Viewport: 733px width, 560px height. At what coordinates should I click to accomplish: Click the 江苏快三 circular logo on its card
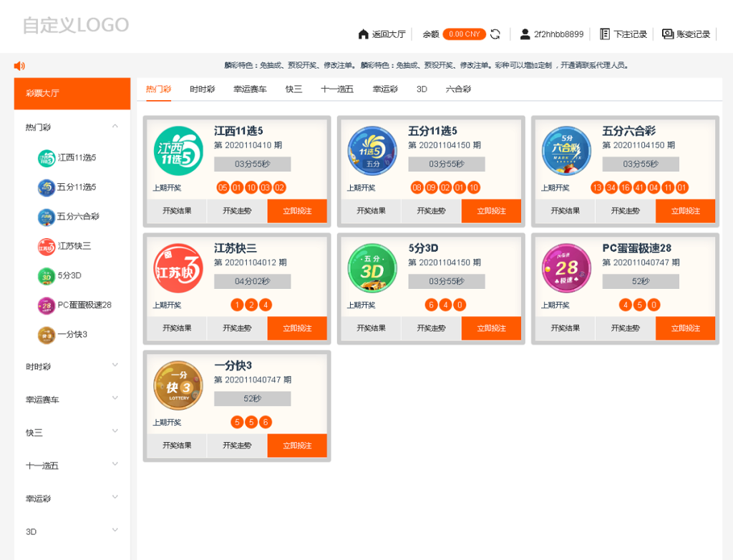click(x=178, y=267)
